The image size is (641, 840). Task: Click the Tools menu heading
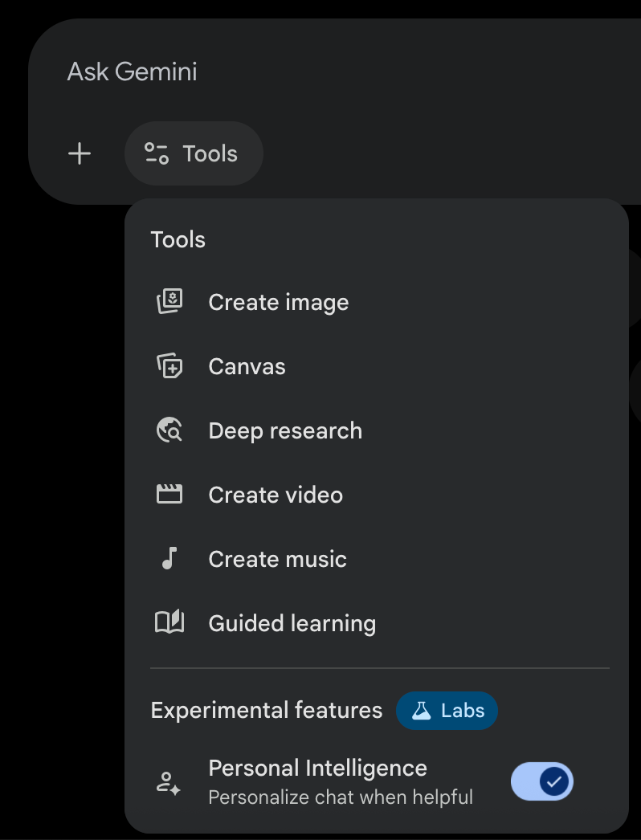pyautogui.click(x=178, y=239)
